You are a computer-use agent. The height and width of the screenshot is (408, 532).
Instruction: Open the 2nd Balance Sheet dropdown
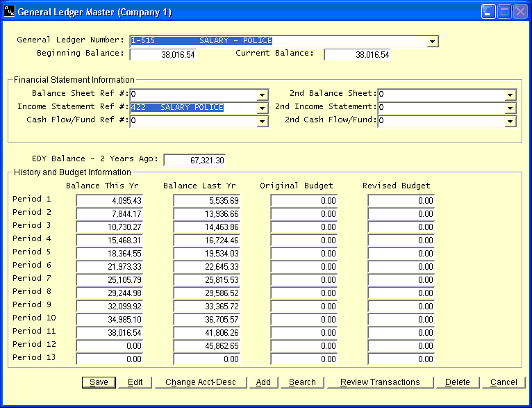tap(510, 95)
